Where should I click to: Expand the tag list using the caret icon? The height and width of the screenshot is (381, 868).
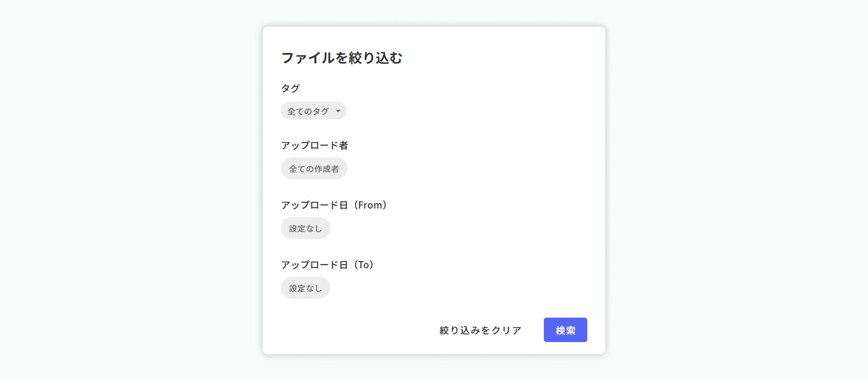click(338, 111)
